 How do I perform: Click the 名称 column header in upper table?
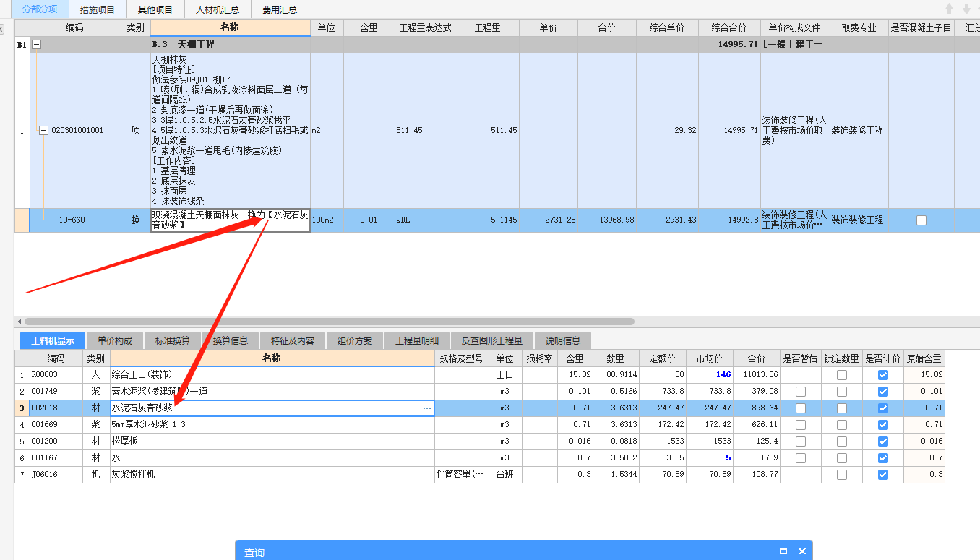230,27
